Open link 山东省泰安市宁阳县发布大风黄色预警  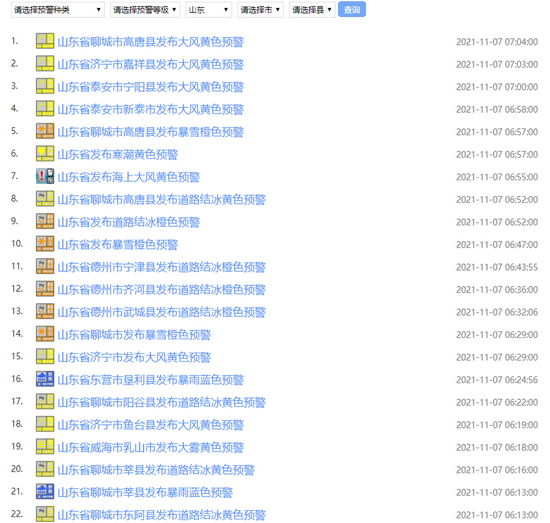coord(150,87)
